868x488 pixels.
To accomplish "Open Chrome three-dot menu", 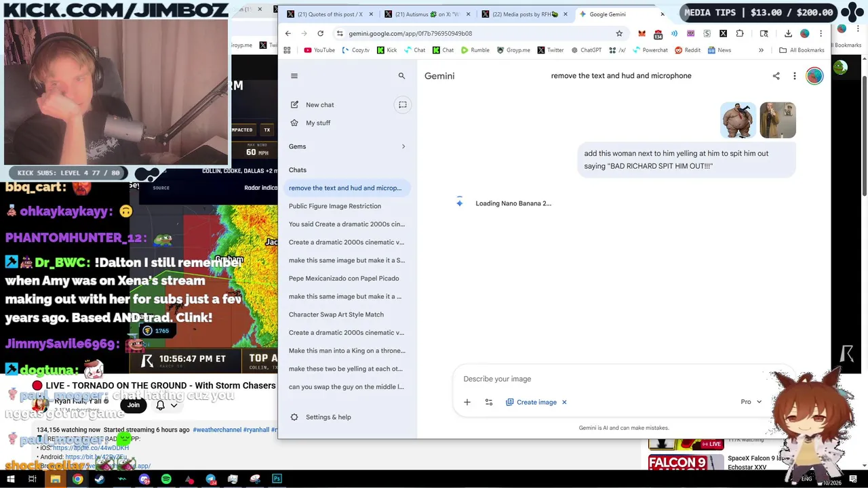I will coord(821,33).
